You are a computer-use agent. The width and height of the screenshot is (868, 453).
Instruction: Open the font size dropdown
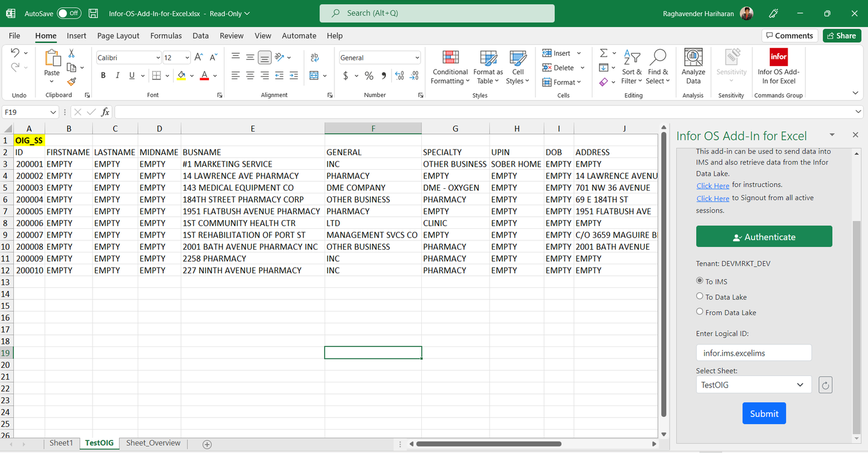[x=187, y=58]
